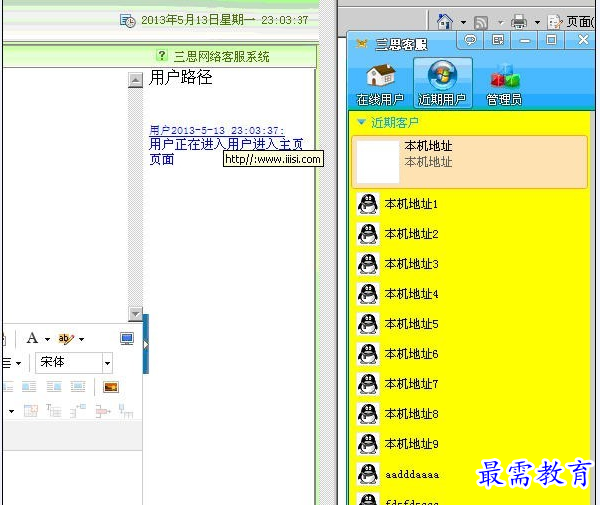This screenshot has height=505, width=600.
Task: Click penguin avatar next to 本机地址1
Action: click(x=368, y=204)
